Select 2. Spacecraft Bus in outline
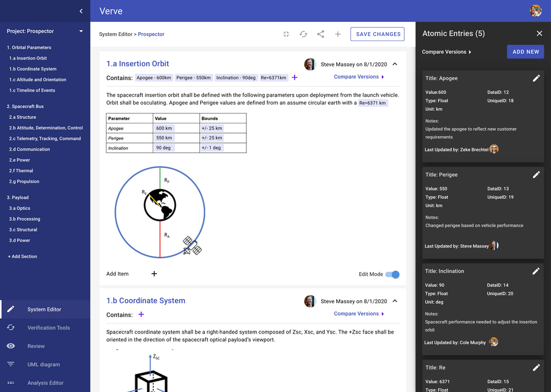The height and width of the screenshot is (392, 551). [x=25, y=106]
